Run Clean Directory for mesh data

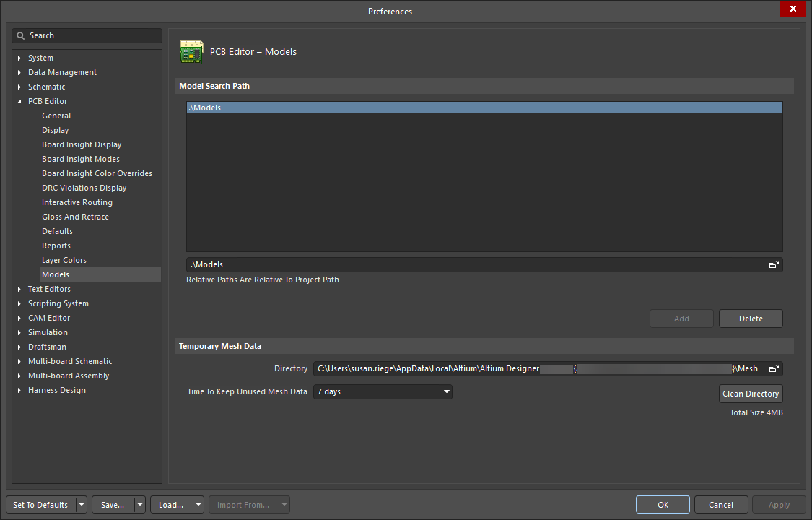[x=751, y=394]
